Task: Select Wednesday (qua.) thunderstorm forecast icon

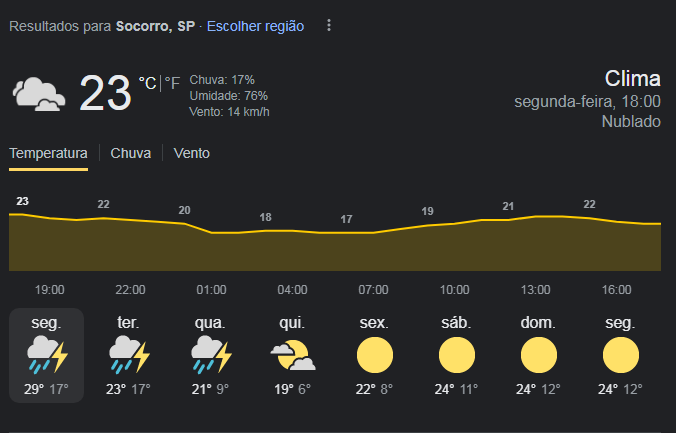Action: (211, 355)
